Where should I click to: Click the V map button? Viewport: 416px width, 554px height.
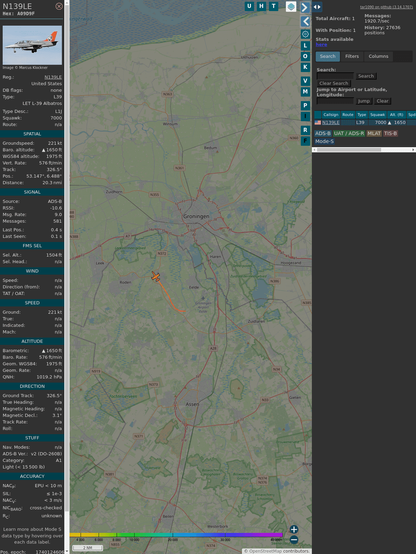(305, 81)
